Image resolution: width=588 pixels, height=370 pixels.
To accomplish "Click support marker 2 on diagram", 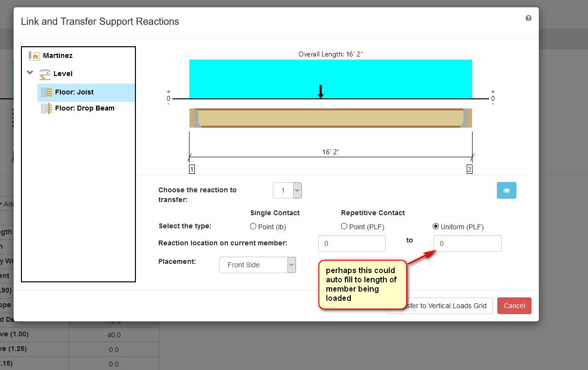I will point(470,169).
